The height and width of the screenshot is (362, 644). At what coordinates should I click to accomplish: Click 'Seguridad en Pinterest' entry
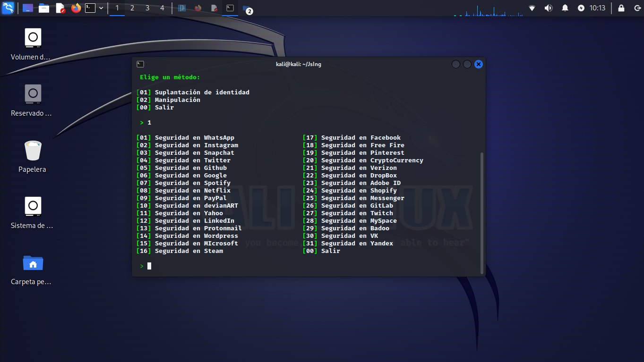[363, 153]
